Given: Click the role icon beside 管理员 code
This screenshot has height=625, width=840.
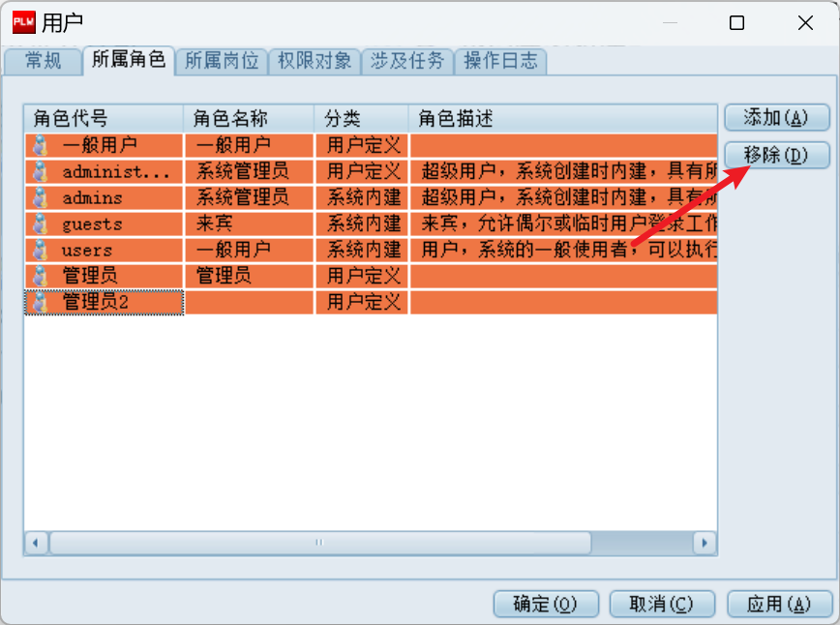Looking at the screenshot, I should [41, 276].
